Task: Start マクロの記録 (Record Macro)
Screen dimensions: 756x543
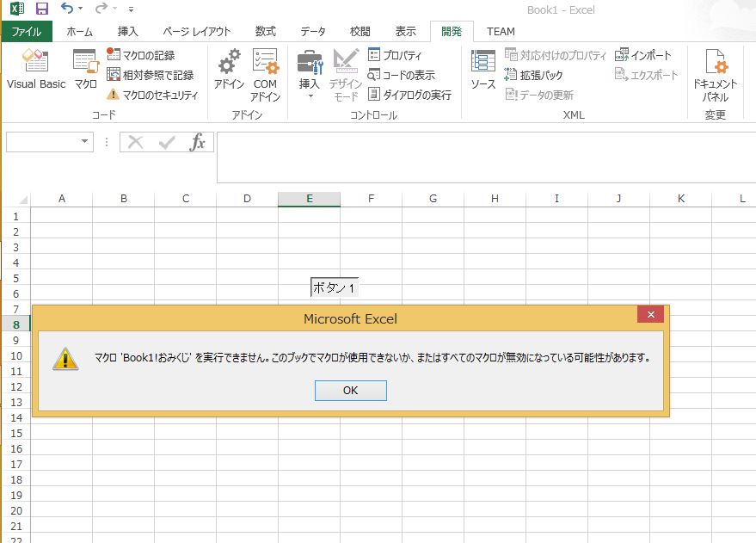Action: (x=141, y=55)
